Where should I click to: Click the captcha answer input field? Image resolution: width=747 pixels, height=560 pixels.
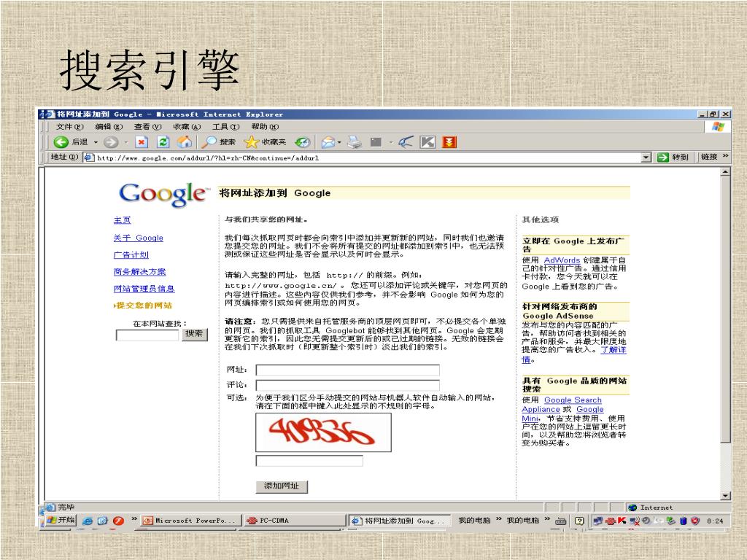coord(309,461)
